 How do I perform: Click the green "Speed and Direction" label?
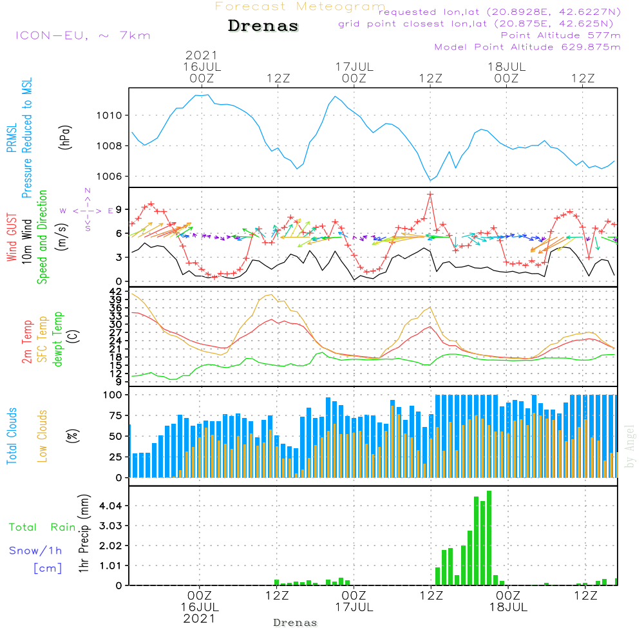43,237
